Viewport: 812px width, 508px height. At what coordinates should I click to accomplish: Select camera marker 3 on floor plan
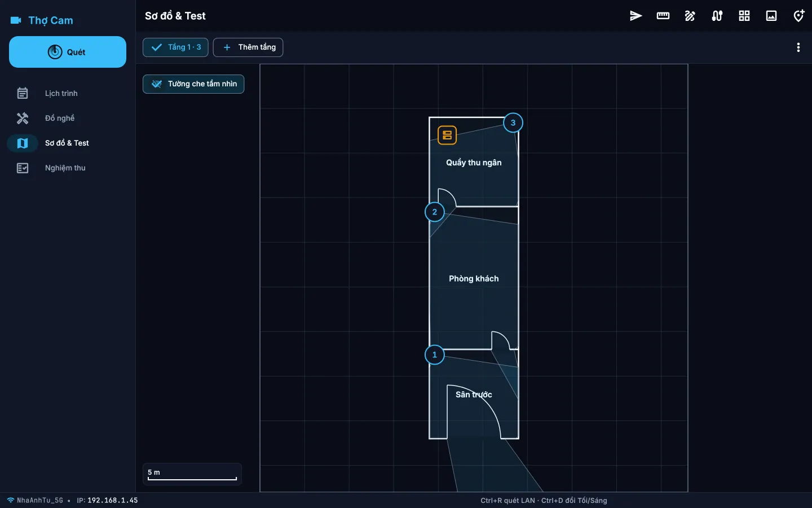[513, 122]
